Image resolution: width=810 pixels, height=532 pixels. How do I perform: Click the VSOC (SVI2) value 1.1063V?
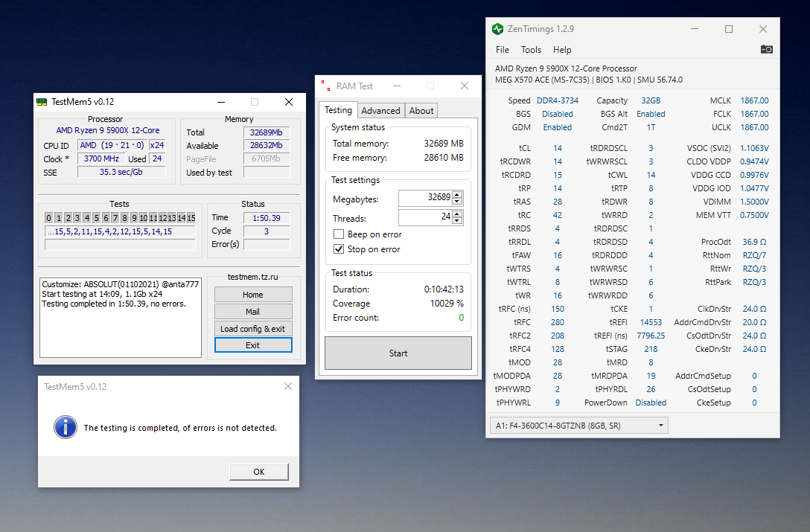point(754,148)
